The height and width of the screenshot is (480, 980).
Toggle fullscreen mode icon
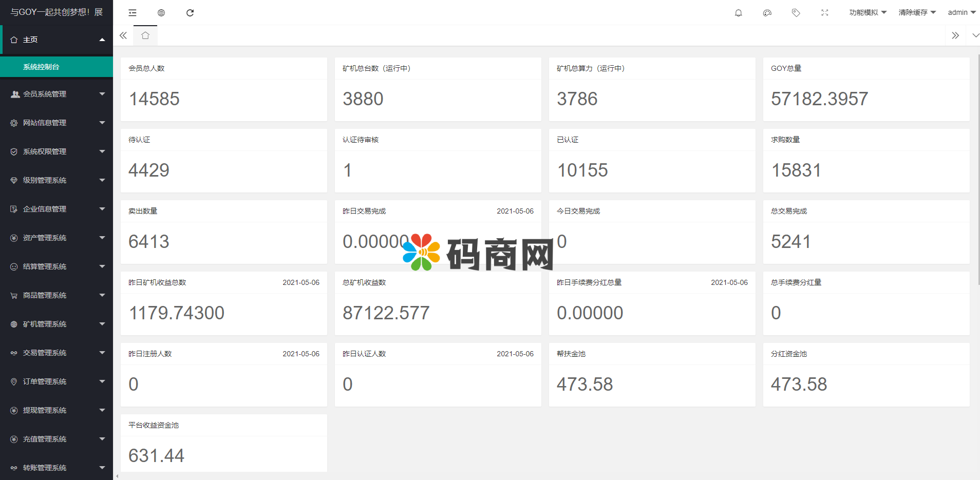(x=824, y=13)
